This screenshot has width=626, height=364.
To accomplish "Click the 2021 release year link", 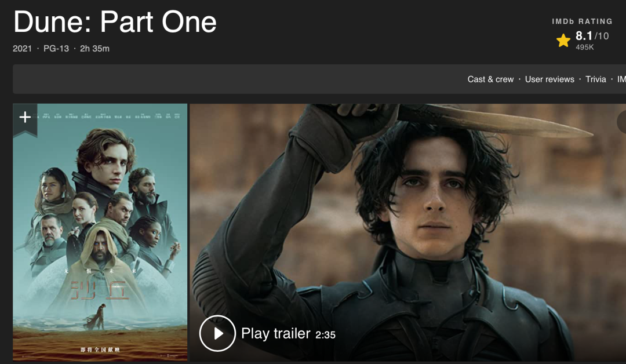I will (x=23, y=49).
